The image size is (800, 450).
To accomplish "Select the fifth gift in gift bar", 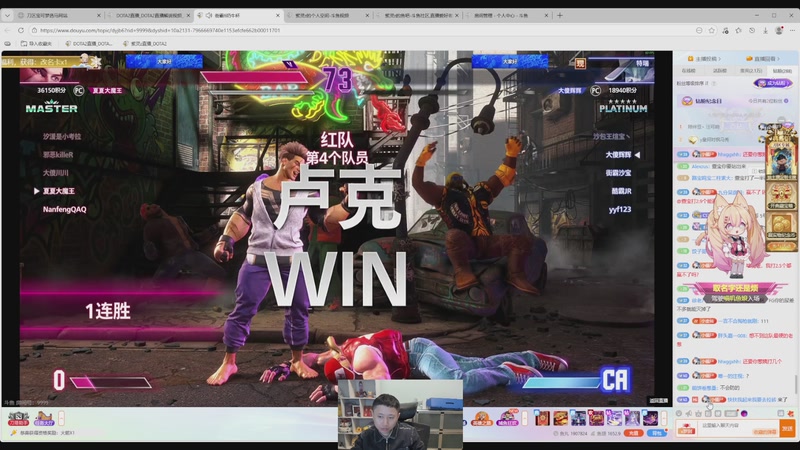I will pyautogui.click(x=614, y=418).
